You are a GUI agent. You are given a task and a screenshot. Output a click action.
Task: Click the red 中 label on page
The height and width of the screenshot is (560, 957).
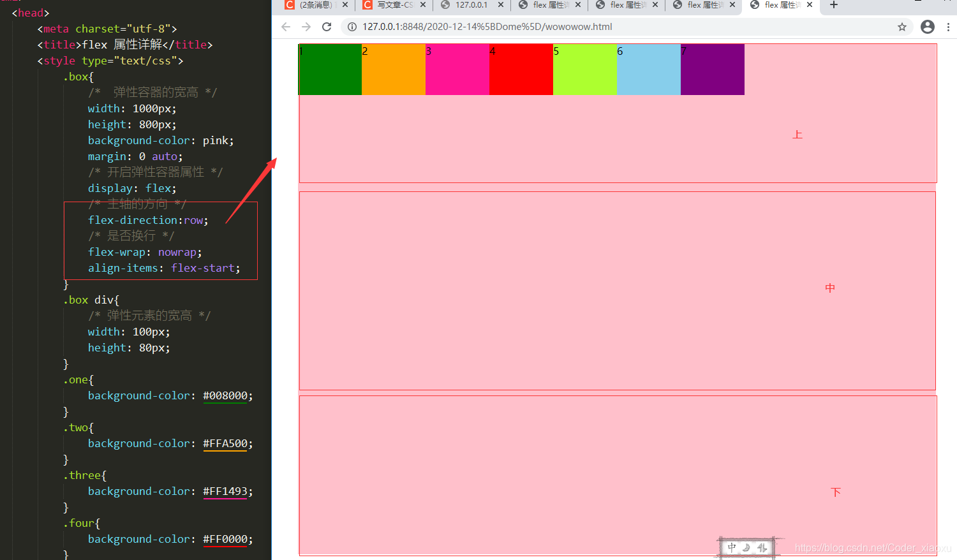coord(830,288)
